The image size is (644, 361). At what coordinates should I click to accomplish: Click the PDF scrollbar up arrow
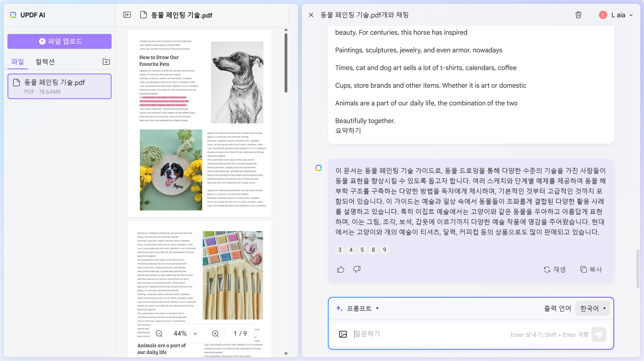tap(286, 30)
